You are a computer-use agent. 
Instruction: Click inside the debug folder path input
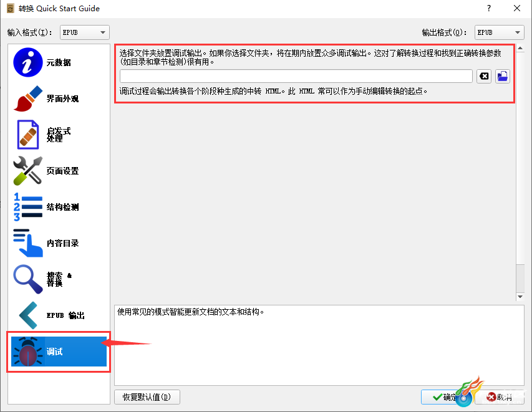coord(296,76)
